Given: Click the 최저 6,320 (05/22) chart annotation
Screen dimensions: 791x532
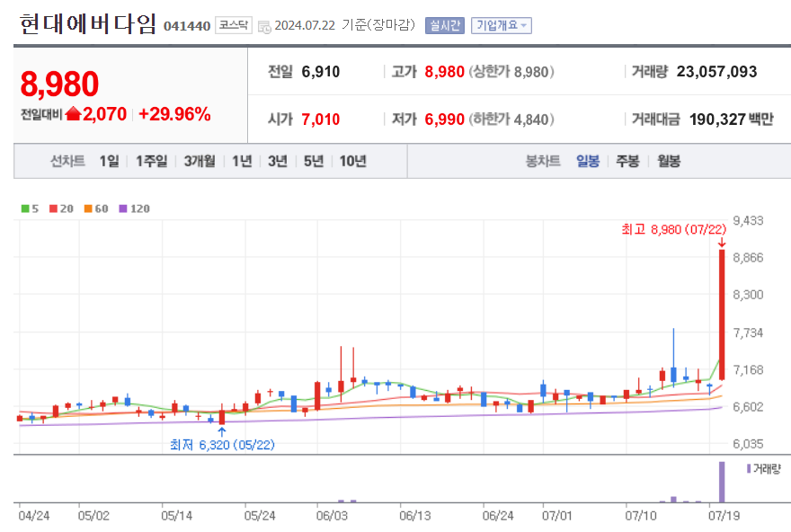Looking at the screenshot, I should pyautogui.click(x=222, y=445).
